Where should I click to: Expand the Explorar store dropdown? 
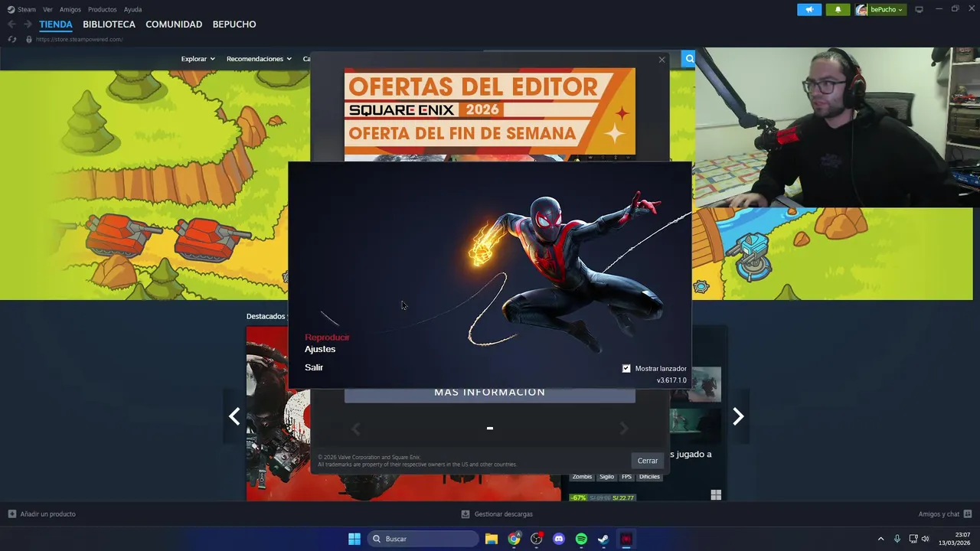[198, 59]
